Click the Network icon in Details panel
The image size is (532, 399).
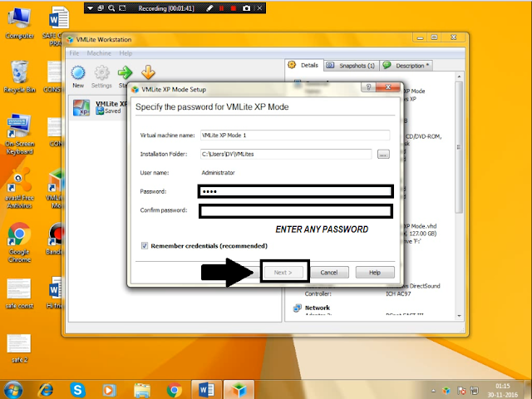tap(297, 308)
